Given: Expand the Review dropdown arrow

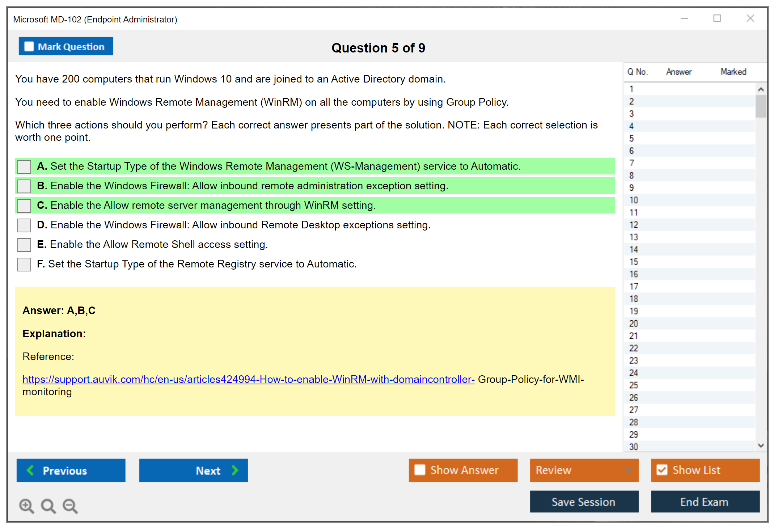Looking at the screenshot, I should click(x=628, y=470).
